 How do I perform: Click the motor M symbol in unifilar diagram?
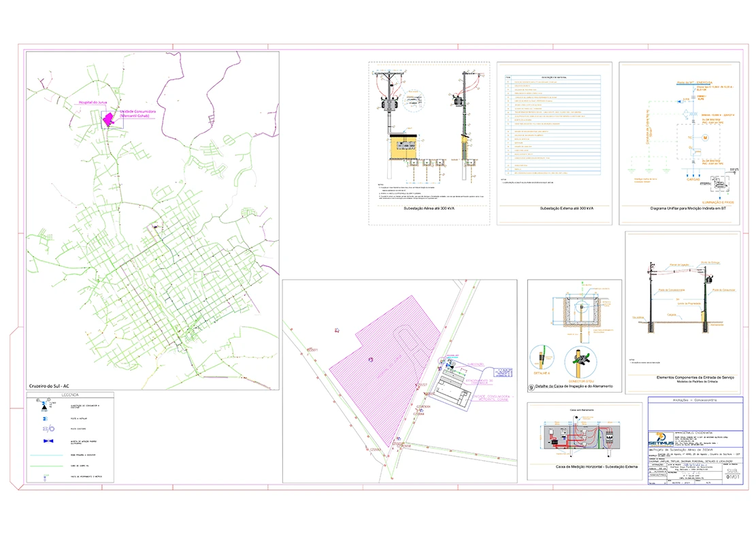click(706, 138)
